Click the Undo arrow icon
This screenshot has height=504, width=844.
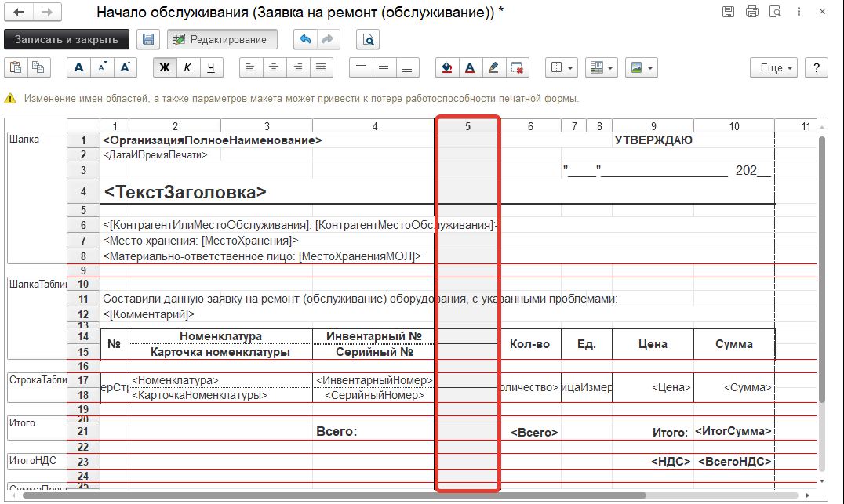pyautogui.click(x=305, y=39)
